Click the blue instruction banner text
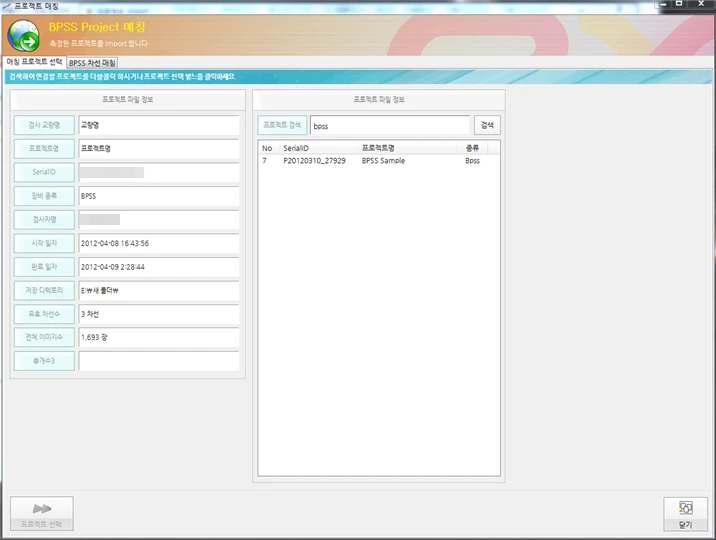The width and height of the screenshot is (716, 540). pyautogui.click(x=122, y=77)
